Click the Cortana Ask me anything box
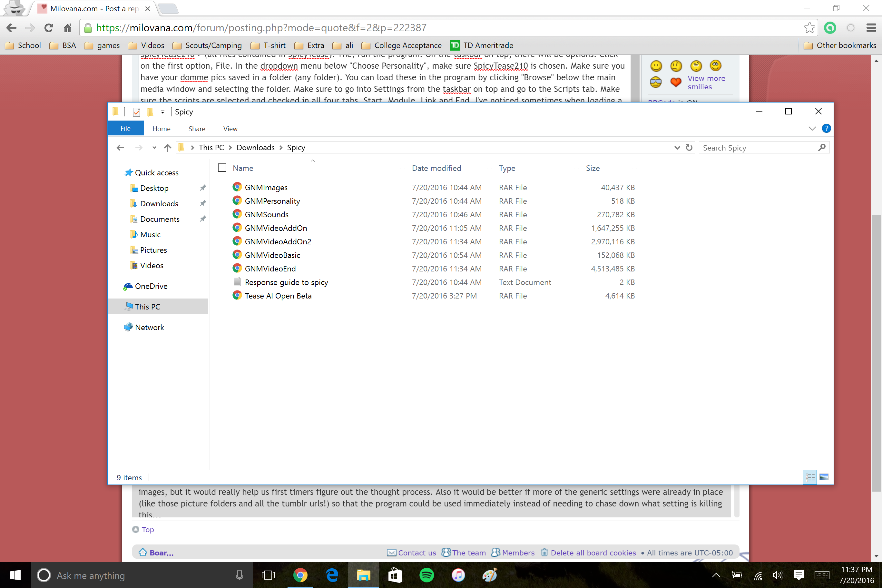This screenshot has height=588, width=882. 142,575
